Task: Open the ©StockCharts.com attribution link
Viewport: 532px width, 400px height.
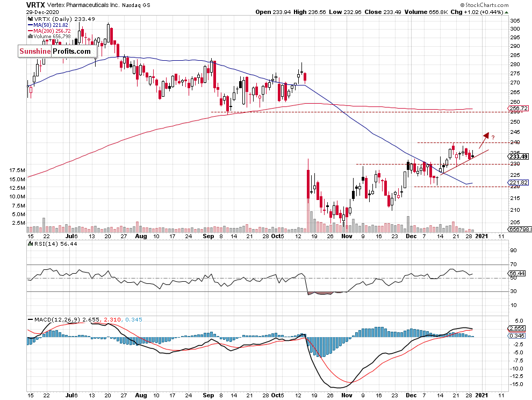Action: [485, 5]
